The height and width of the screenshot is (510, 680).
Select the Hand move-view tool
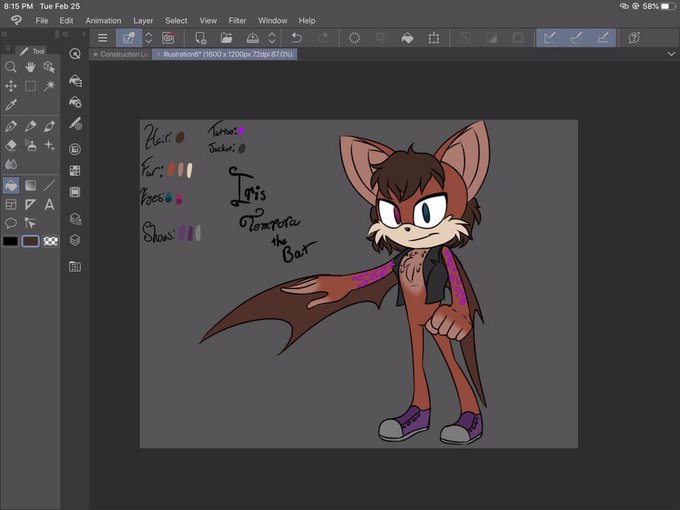(30, 67)
